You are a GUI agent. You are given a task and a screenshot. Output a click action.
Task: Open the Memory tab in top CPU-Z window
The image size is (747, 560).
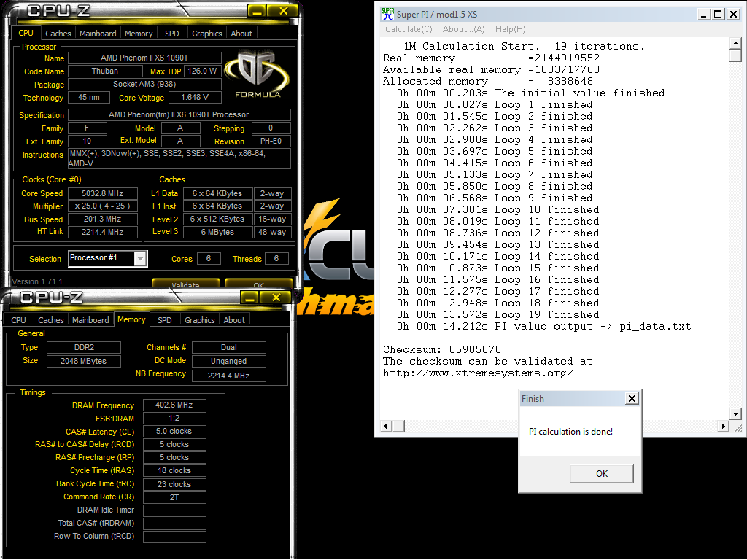pos(139,34)
